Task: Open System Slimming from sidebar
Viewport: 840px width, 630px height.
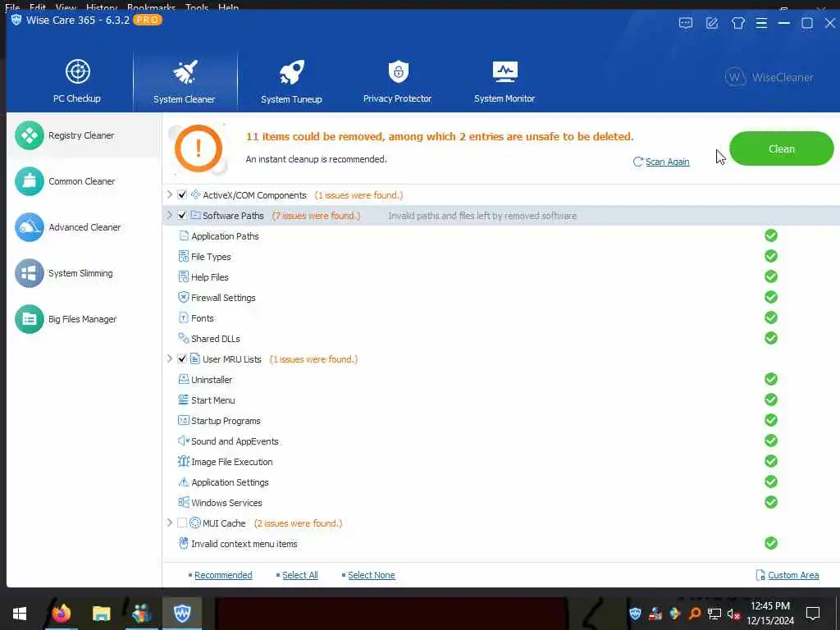Action: tap(84, 273)
